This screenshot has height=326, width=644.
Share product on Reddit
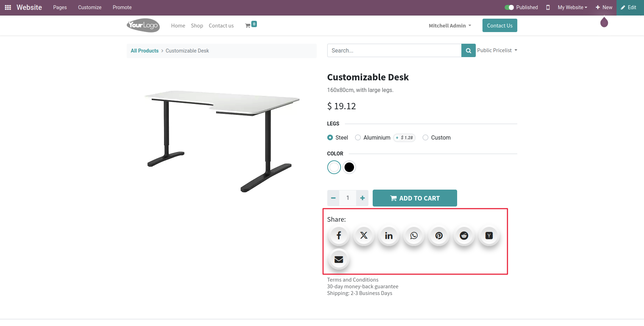click(464, 235)
